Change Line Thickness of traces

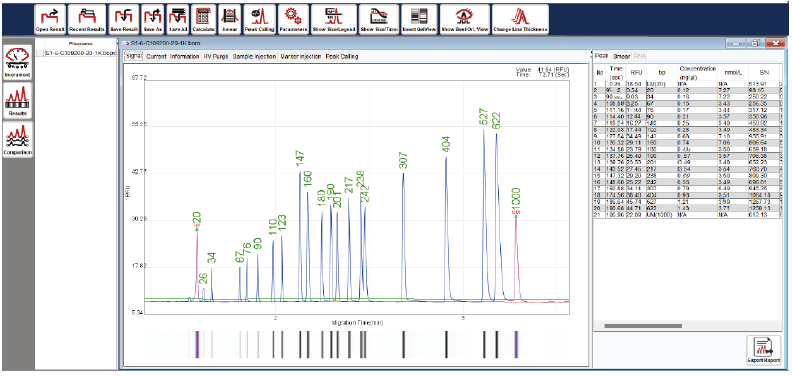pos(520,19)
